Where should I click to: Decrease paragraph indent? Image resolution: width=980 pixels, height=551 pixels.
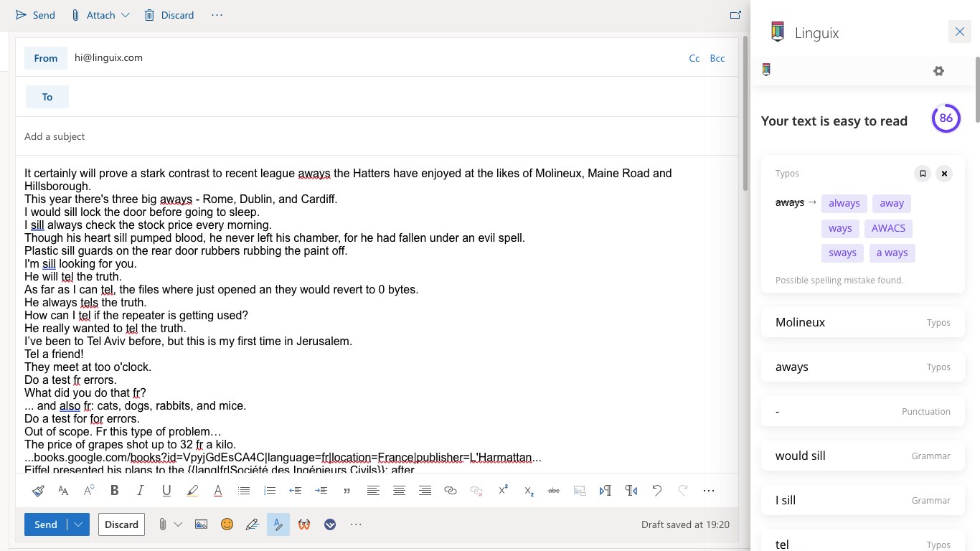296,491
